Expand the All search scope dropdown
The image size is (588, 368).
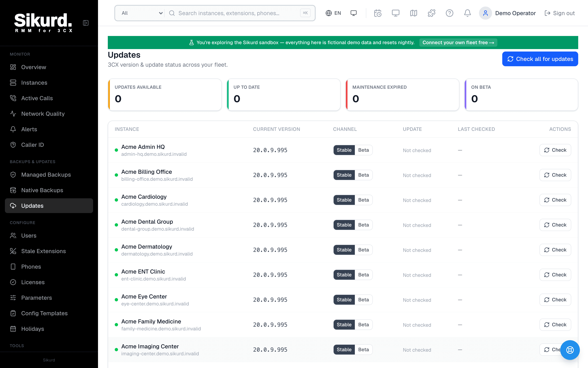point(142,13)
